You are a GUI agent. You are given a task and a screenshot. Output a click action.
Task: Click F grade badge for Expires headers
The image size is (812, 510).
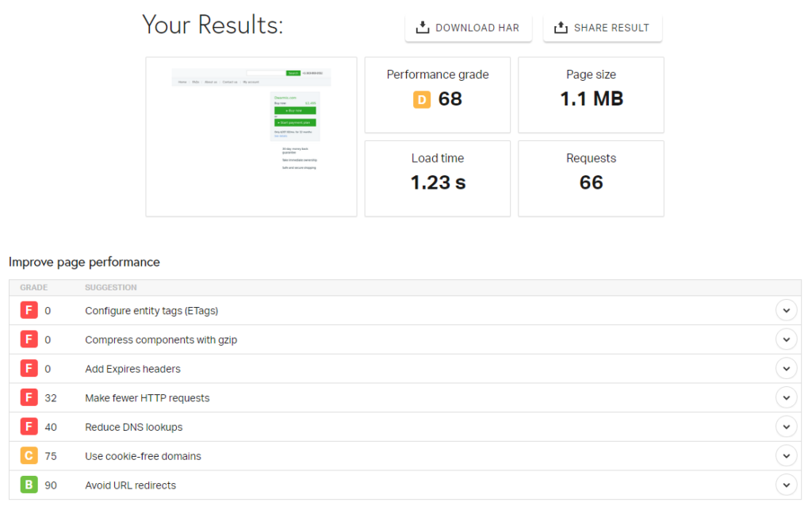29,369
